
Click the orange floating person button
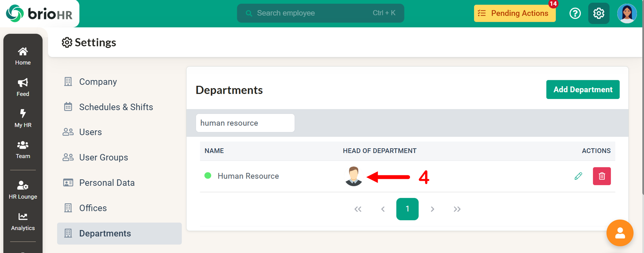point(620,233)
